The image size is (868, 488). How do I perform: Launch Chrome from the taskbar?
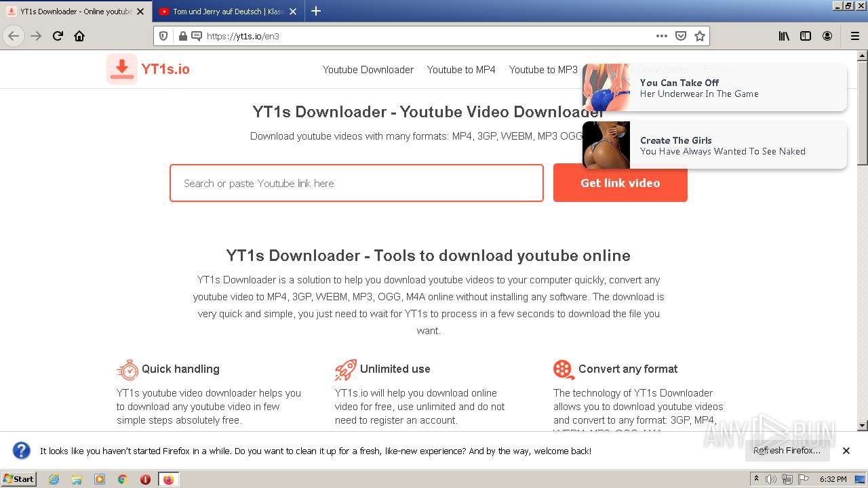[123, 479]
